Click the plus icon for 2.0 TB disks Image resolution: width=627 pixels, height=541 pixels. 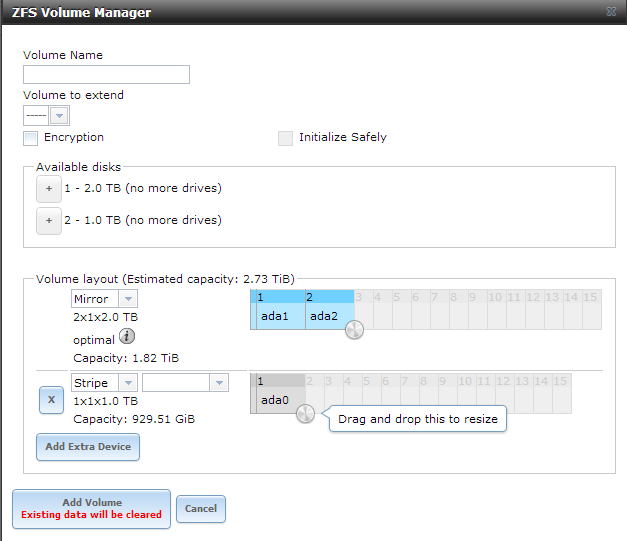coord(49,189)
